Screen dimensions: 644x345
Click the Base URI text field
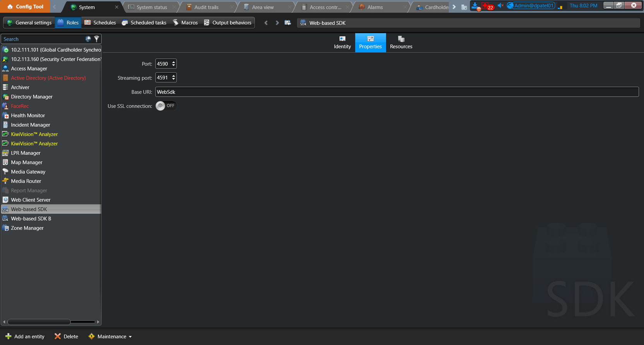pos(397,92)
